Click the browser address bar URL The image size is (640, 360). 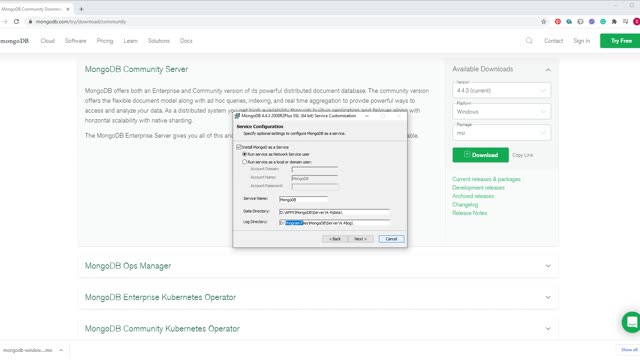point(81,22)
